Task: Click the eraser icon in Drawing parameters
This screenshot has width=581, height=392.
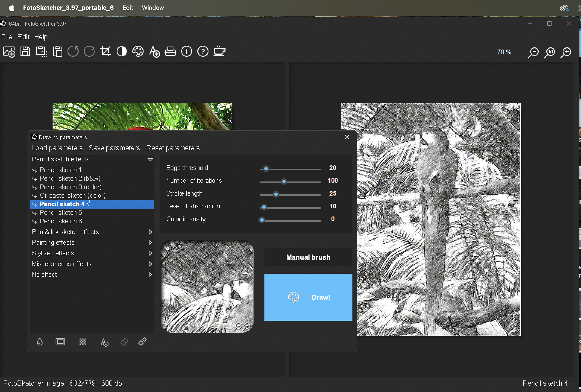Action: coord(124,342)
